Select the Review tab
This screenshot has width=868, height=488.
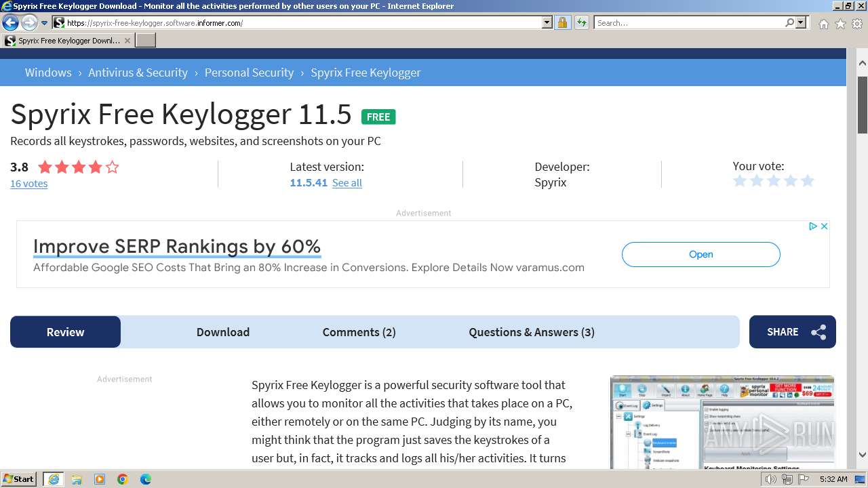[x=65, y=332]
